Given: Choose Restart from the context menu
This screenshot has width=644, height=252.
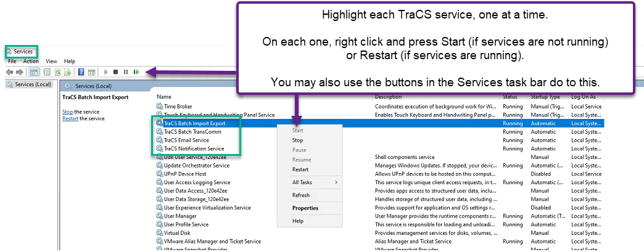Looking at the screenshot, I should click(300, 169).
